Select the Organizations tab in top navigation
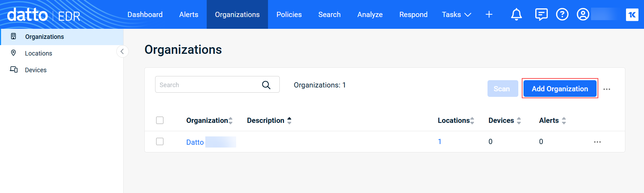Screen dimensions: 644x193 coord(237,15)
